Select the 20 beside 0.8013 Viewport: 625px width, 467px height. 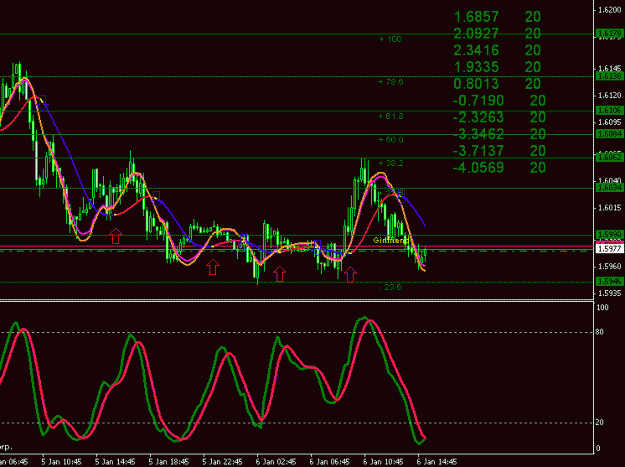click(533, 84)
